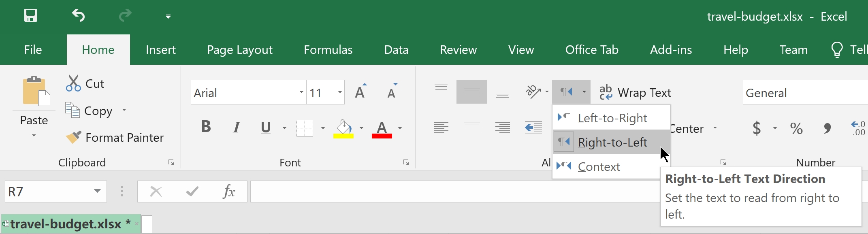Click the Copy button

(89, 111)
